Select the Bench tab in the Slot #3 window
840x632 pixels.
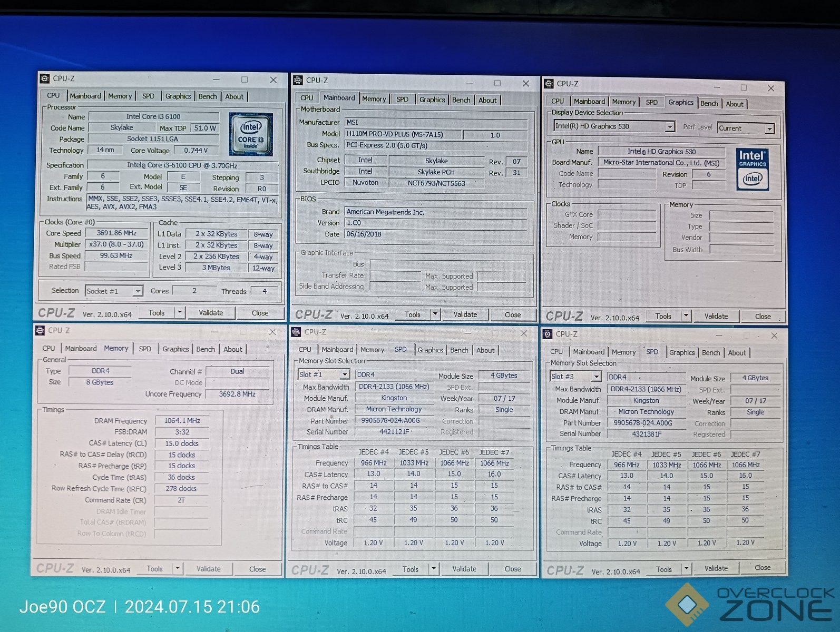711,353
